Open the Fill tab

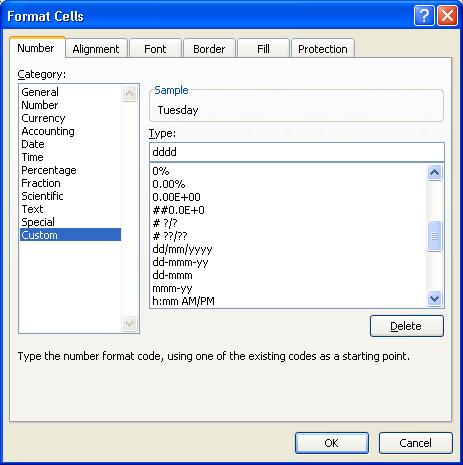(x=263, y=49)
